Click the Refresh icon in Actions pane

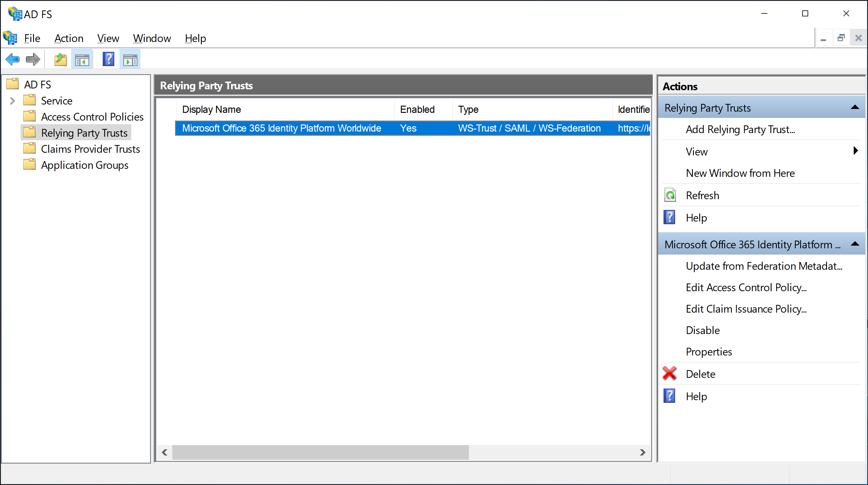(x=670, y=195)
